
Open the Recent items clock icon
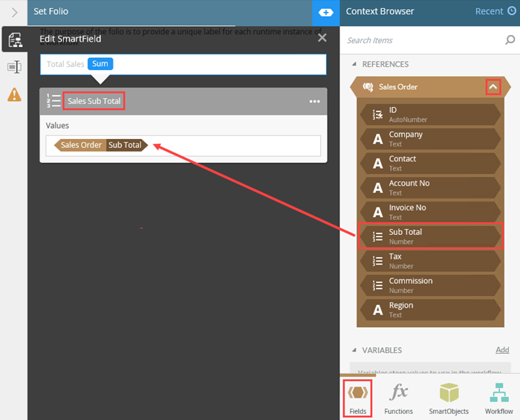click(x=512, y=11)
